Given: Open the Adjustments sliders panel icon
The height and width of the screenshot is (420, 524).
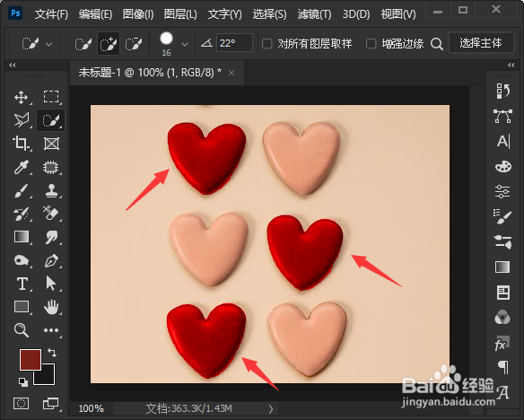Looking at the screenshot, I should coord(503,191).
